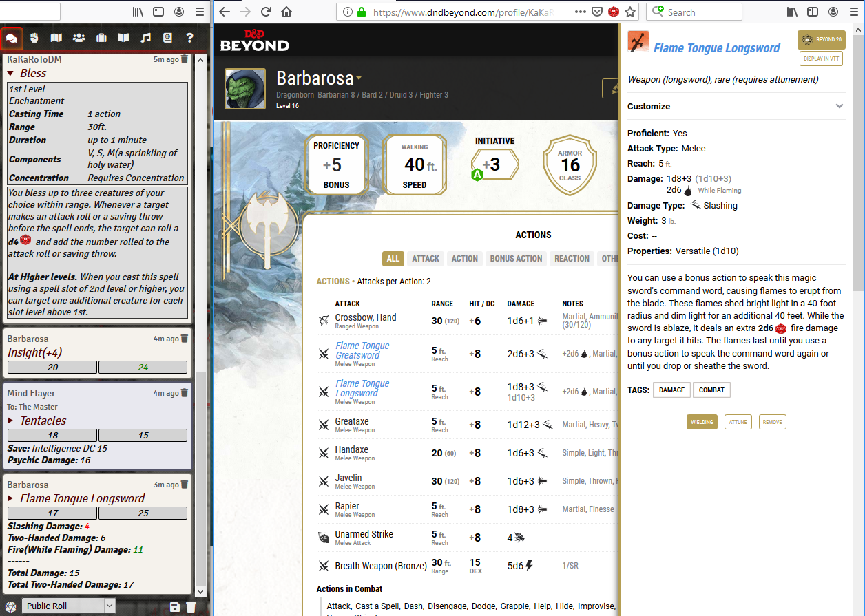Collapse the Bless spell details
865x616 pixels.
11,73
